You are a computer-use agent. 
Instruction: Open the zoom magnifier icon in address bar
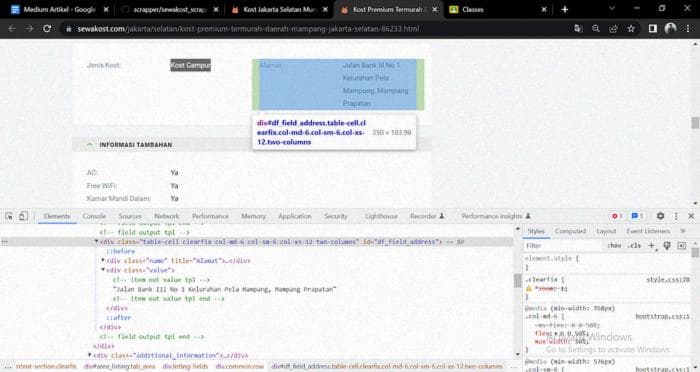point(596,29)
